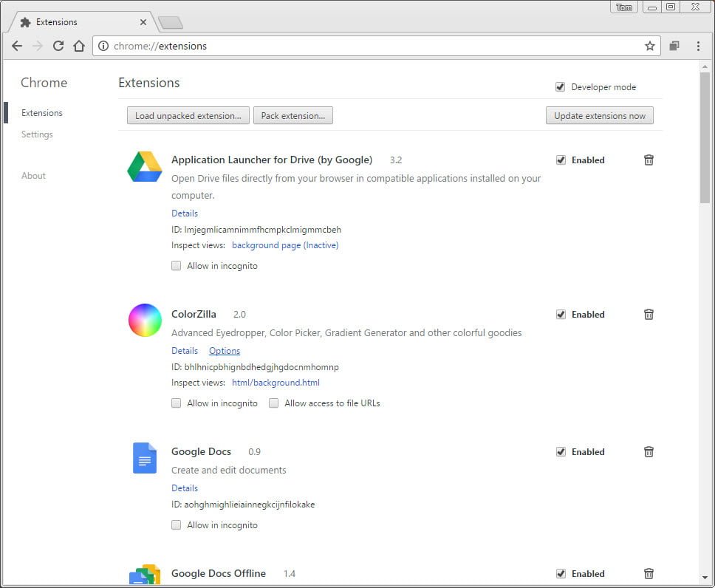Click the Tom profile button
Screen dimensions: 715x588
(x=624, y=7)
